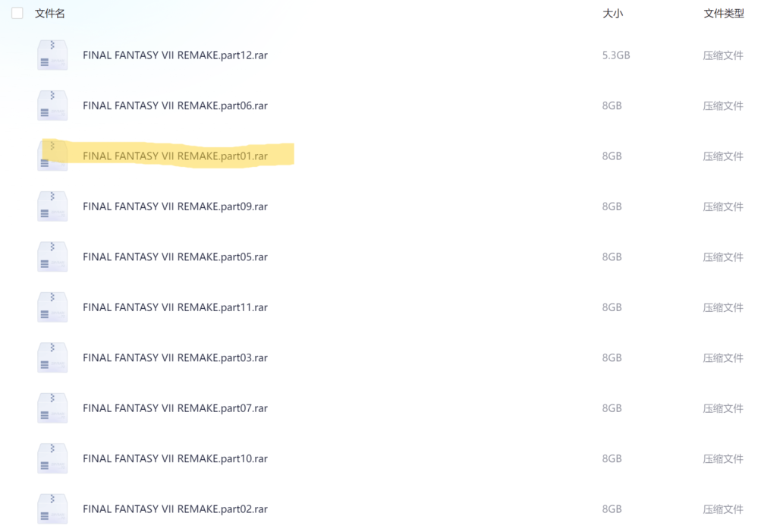Viewport: 777px width, 532px height.
Task: Sort files by 文件类型 column header
Action: tap(723, 14)
